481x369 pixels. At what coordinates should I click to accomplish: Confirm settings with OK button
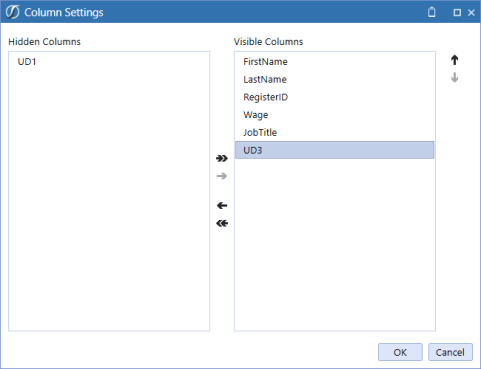coord(400,352)
